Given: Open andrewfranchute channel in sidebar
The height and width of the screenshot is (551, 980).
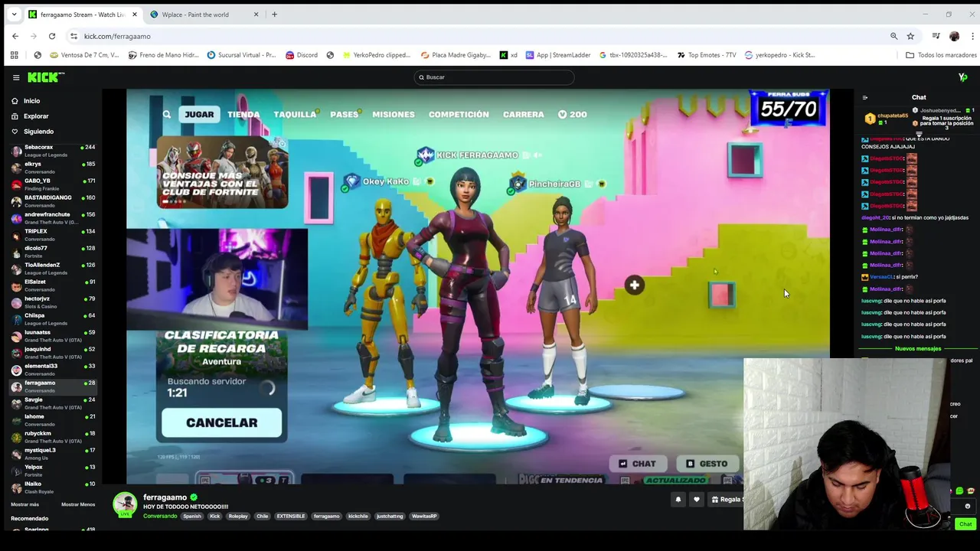Looking at the screenshot, I should click(52, 217).
